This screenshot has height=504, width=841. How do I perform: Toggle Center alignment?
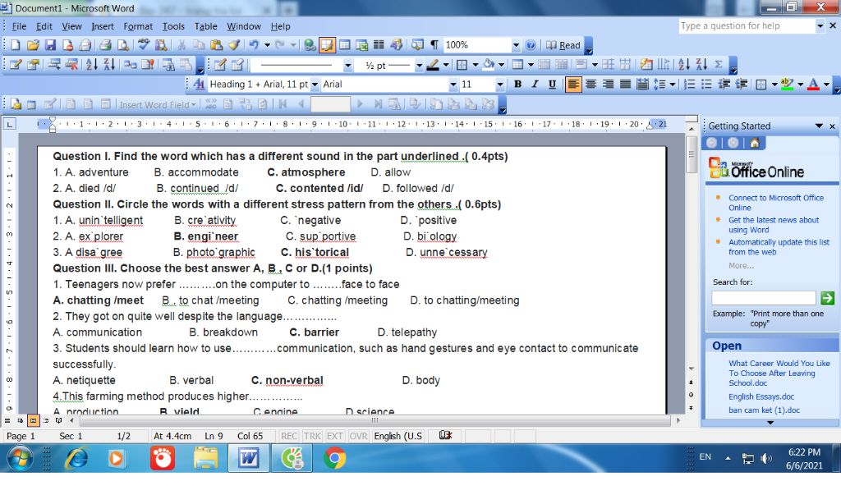click(x=591, y=85)
